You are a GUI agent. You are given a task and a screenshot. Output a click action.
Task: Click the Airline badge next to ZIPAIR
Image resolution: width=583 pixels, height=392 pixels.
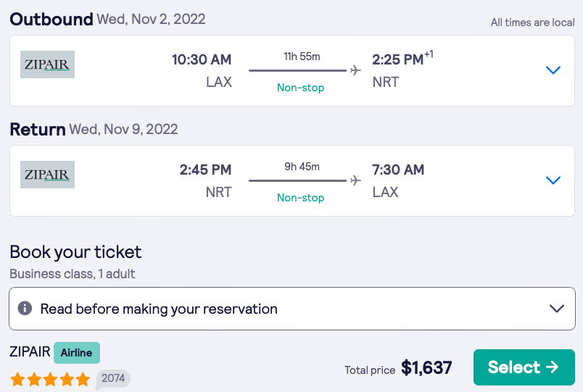tap(76, 353)
